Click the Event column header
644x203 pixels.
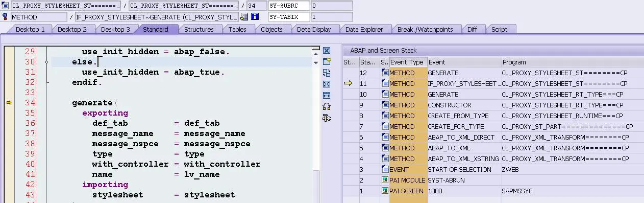coord(464,62)
